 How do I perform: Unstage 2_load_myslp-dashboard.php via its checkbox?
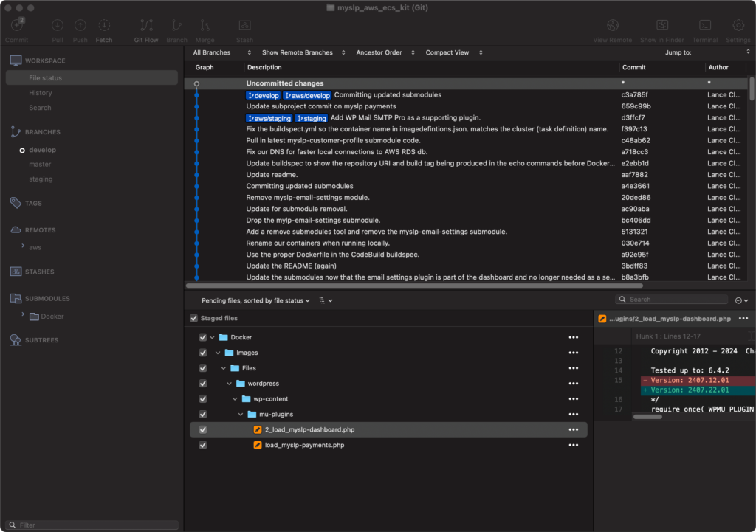(203, 430)
